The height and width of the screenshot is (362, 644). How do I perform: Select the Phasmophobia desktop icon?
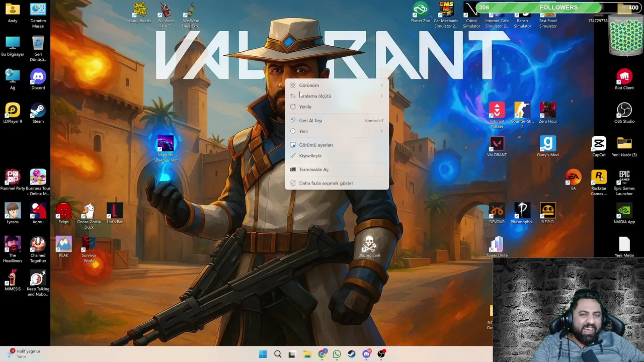(x=522, y=214)
